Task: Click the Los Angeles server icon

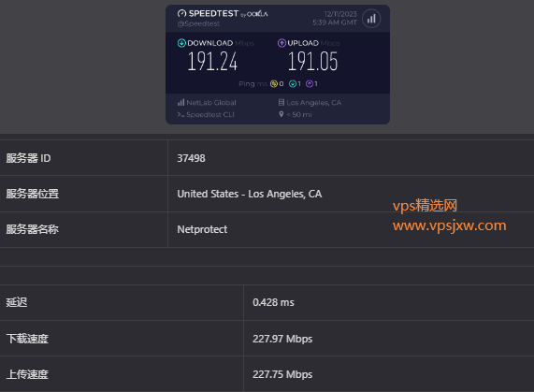Action: [281, 103]
